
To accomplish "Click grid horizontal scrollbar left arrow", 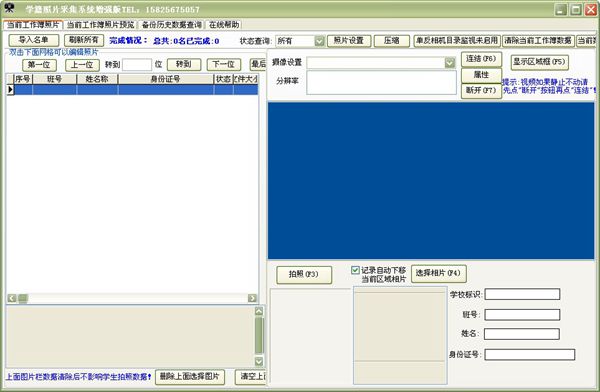I will (x=12, y=298).
